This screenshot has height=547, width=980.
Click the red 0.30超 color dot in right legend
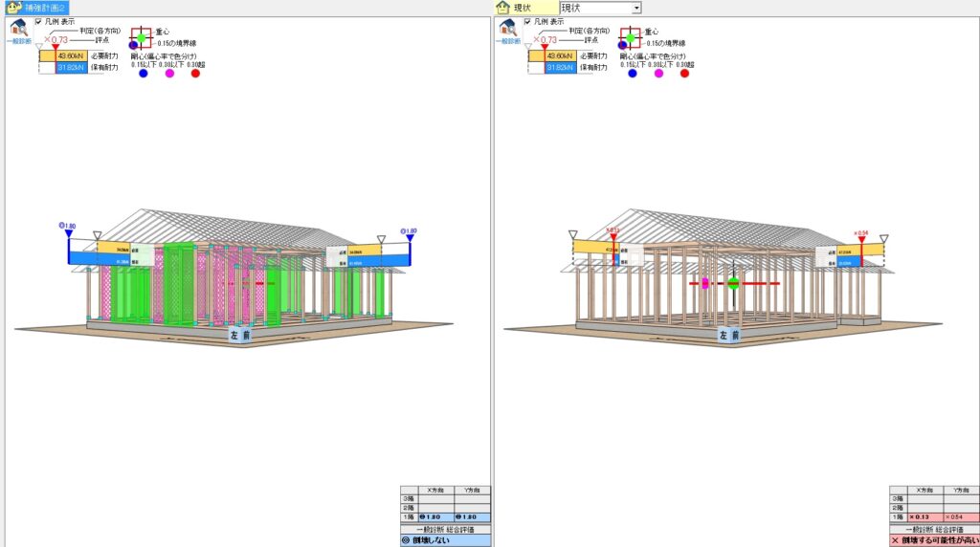coord(684,74)
